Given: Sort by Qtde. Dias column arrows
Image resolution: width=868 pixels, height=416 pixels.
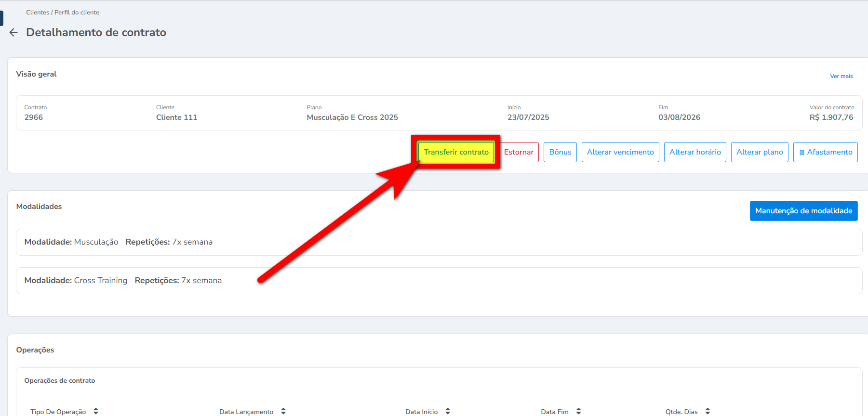Looking at the screenshot, I should (708, 411).
